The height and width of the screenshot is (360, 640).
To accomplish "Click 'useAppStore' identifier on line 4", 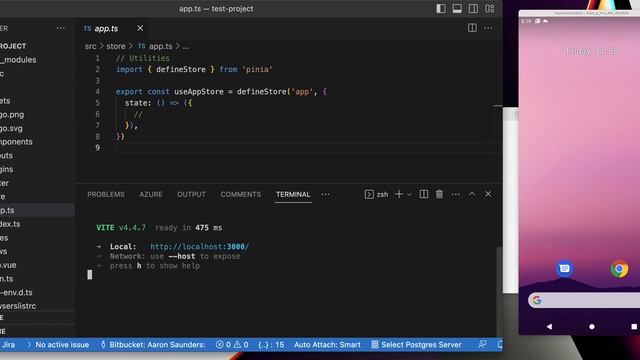I will point(199,92).
